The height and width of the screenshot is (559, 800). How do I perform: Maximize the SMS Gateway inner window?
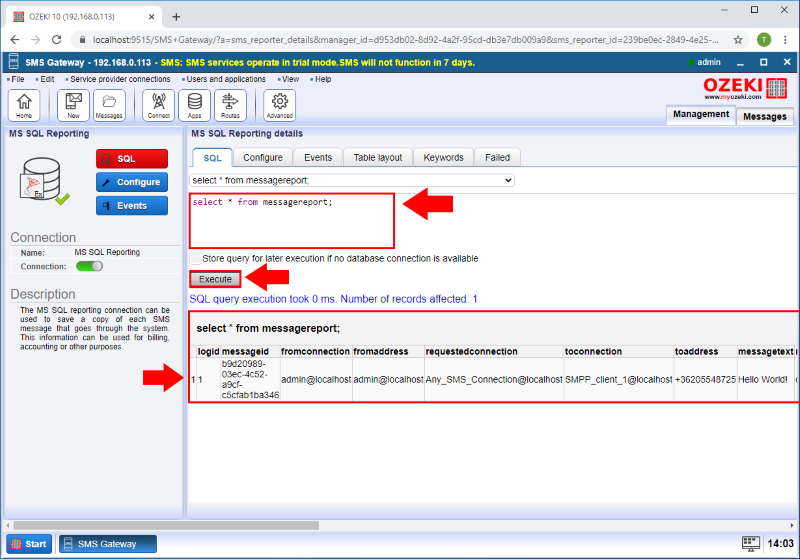point(763,62)
